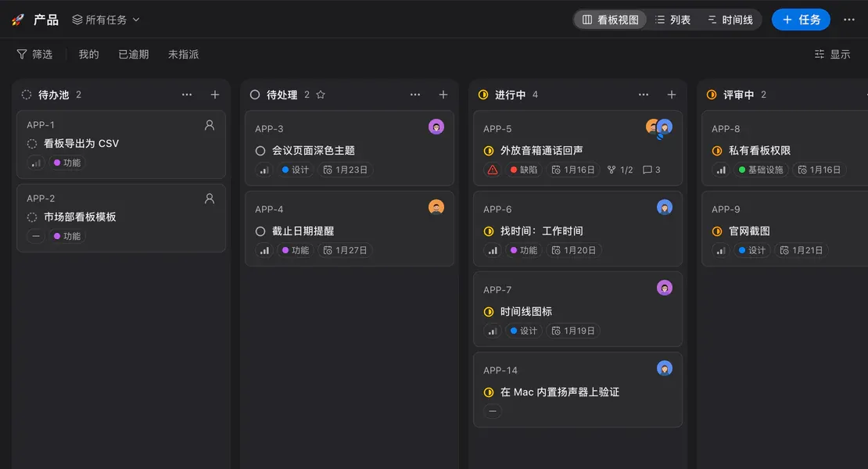Set priority on APP-1 card

point(36,163)
